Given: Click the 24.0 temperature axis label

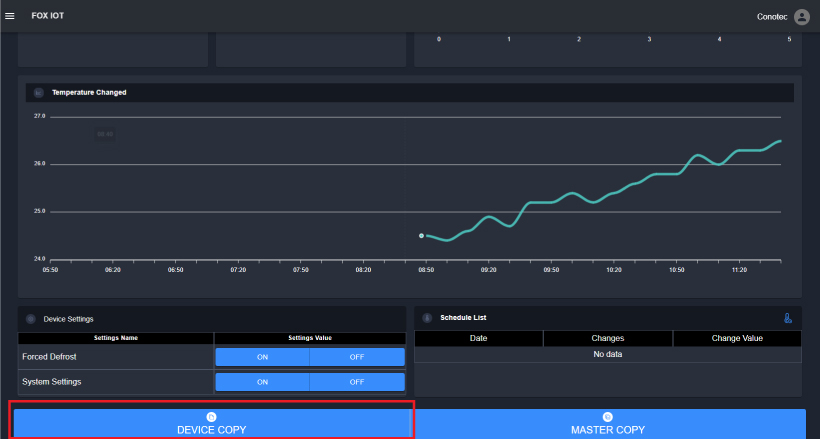Looking at the screenshot, I should coord(40,259).
